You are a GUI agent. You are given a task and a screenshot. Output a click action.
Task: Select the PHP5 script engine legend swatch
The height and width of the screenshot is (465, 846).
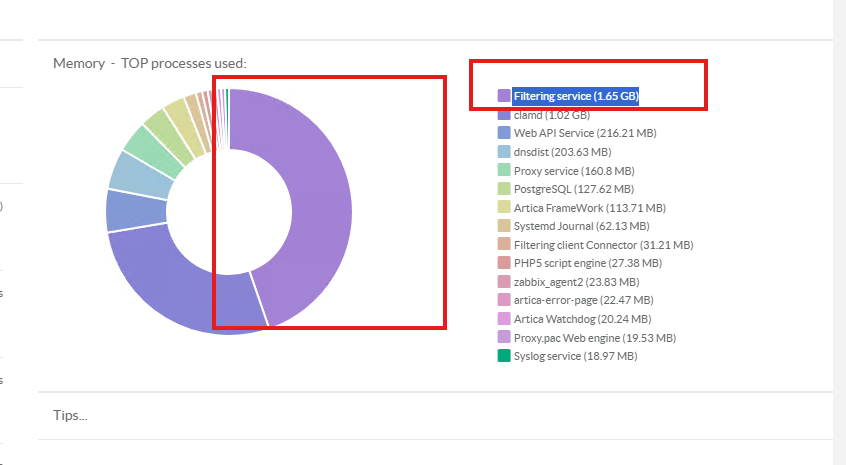[504, 263]
